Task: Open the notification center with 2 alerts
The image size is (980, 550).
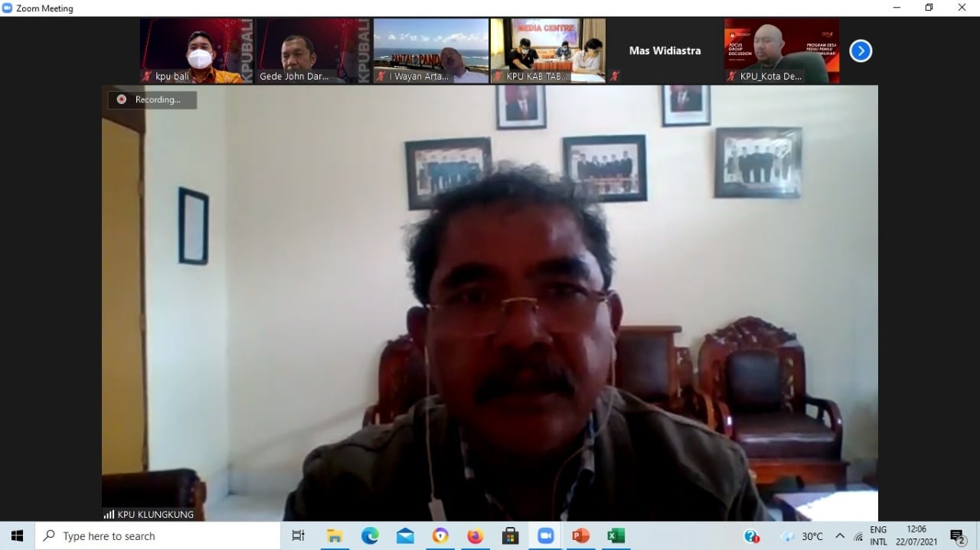Action: pyautogui.click(x=957, y=536)
